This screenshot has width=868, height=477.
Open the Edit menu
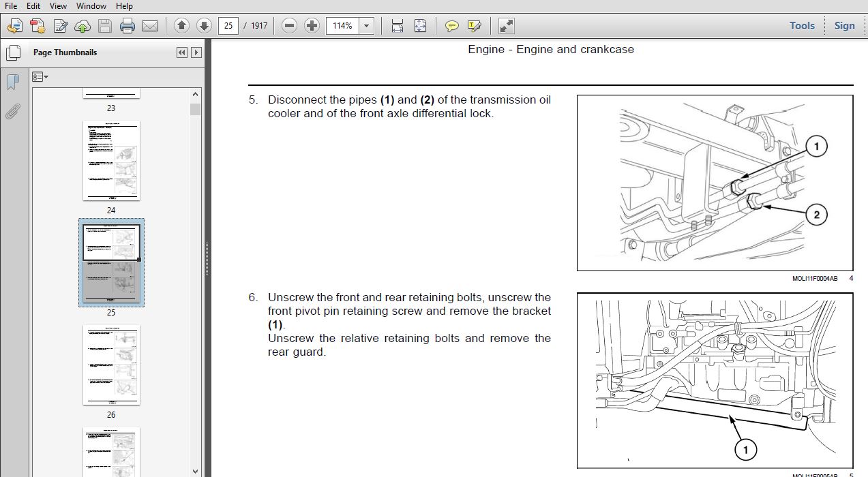[33, 5]
